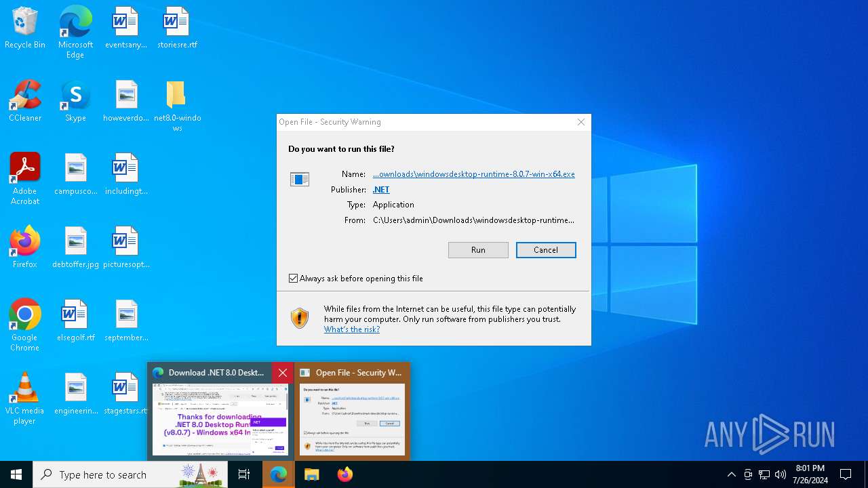This screenshot has height=488, width=868.
Task: Select the picturesopt document icon
Action: click(126, 248)
